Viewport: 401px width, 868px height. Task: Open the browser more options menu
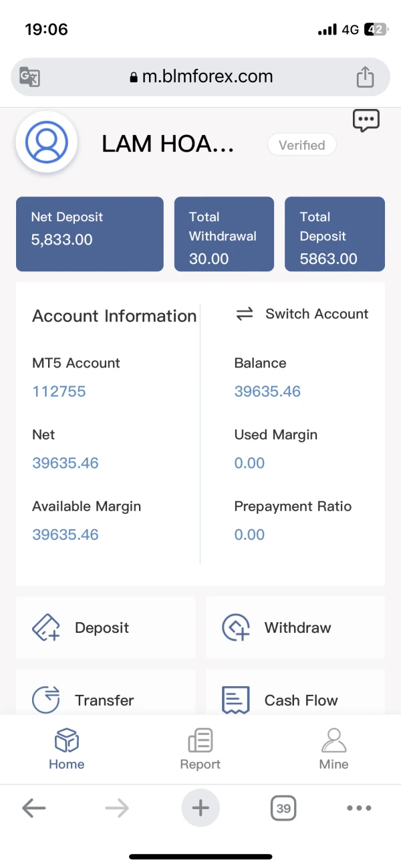pyautogui.click(x=359, y=809)
